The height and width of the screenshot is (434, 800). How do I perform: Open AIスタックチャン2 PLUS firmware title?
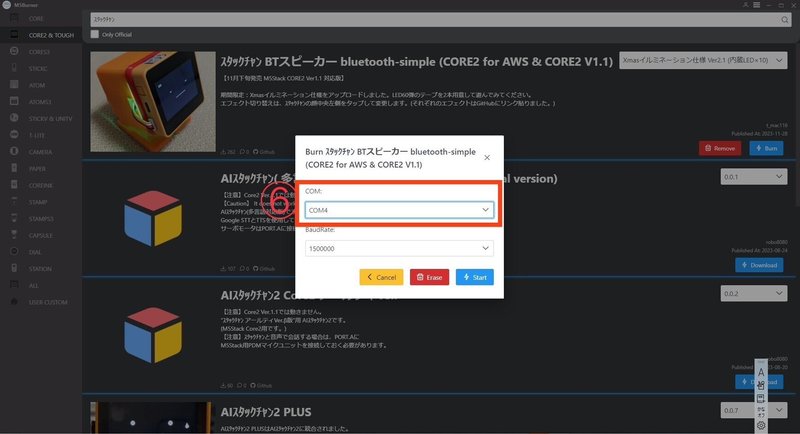tap(266, 412)
